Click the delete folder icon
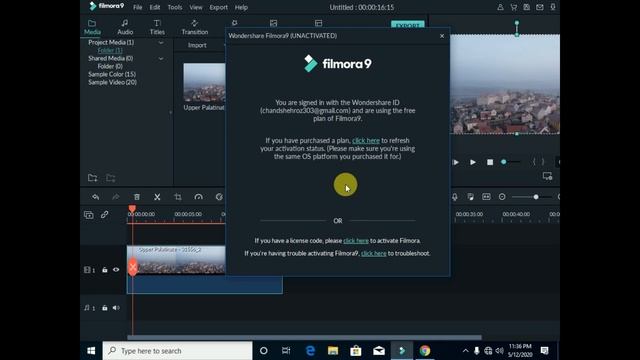Image resolution: width=640 pixels, height=360 pixels. coord(111,178)
